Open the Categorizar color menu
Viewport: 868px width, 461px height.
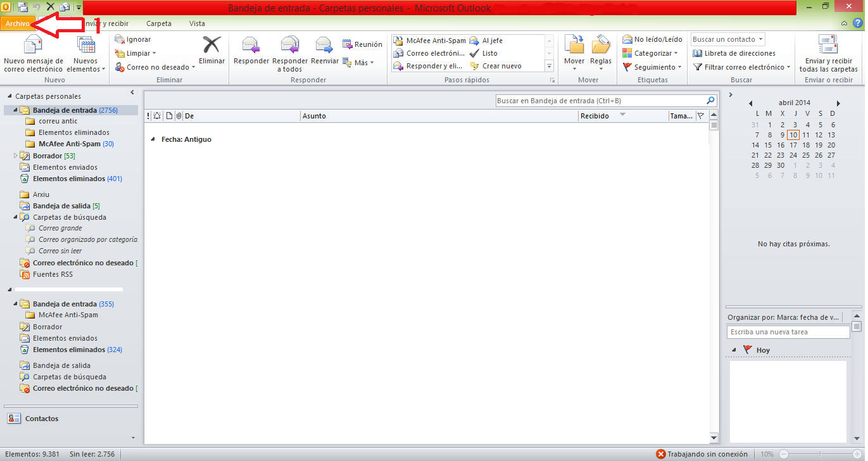(x=650, y=53)
